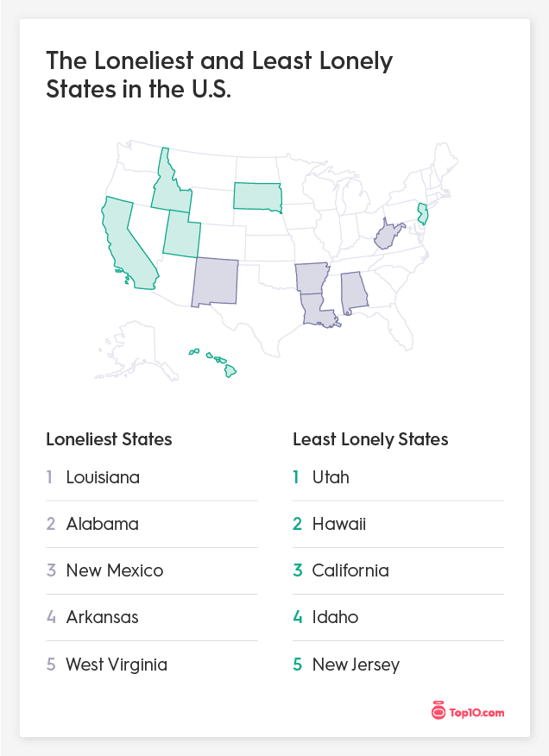Select New Mexico on the map
This screenshot has width=549, height=756.
[214, 280]
